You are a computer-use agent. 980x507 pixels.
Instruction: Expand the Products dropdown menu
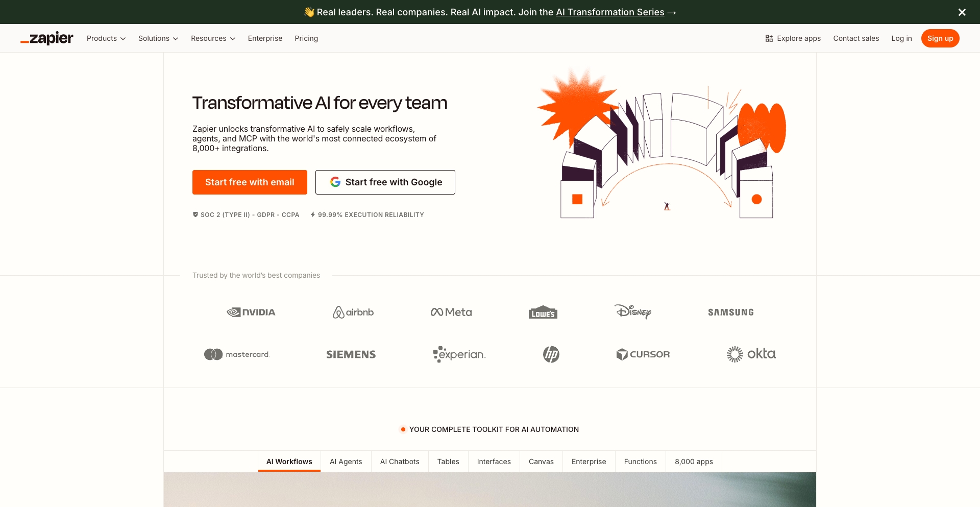point(106,38)
